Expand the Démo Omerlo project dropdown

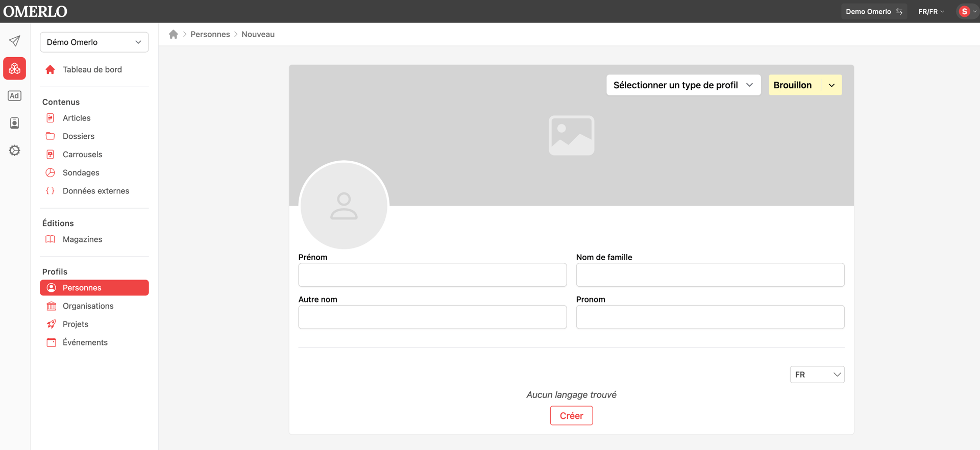pos(94,42)
